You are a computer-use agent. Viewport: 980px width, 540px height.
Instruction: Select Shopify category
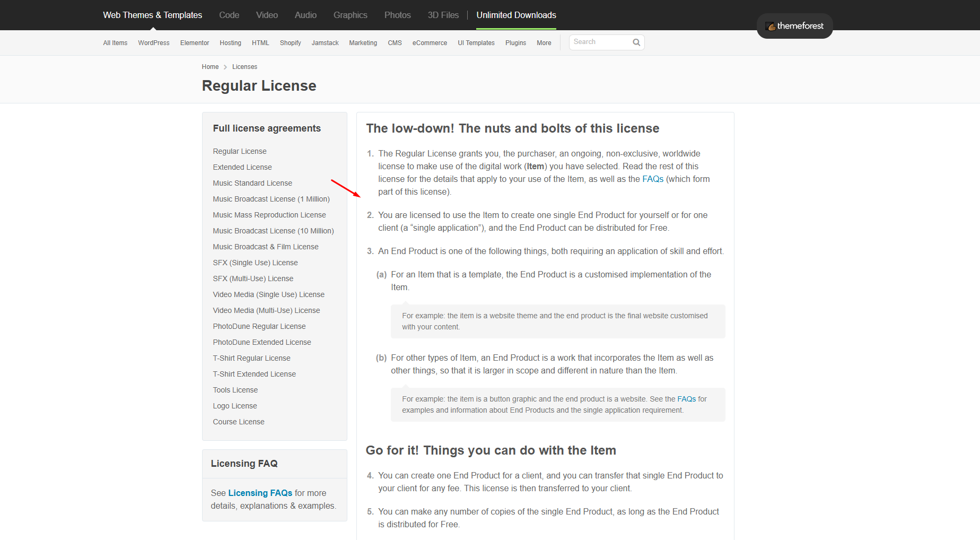click(290, 43)
